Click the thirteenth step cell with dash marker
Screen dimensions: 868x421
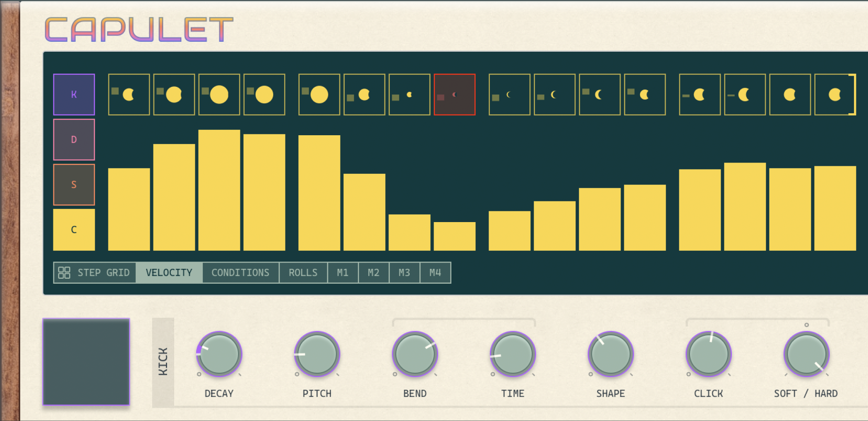coord(700,94)
